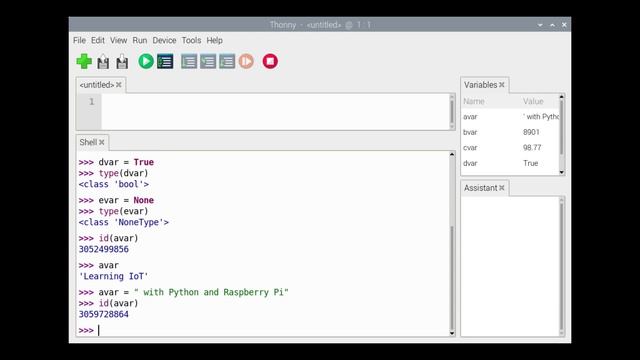Select the dvar row in Variables
The width and height of the screenshot is (640, 360).
coord(510,163)
